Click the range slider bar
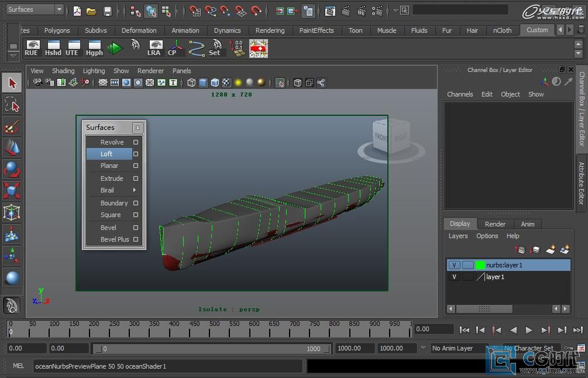The image size is (588, 378). [x=211, y=349]
